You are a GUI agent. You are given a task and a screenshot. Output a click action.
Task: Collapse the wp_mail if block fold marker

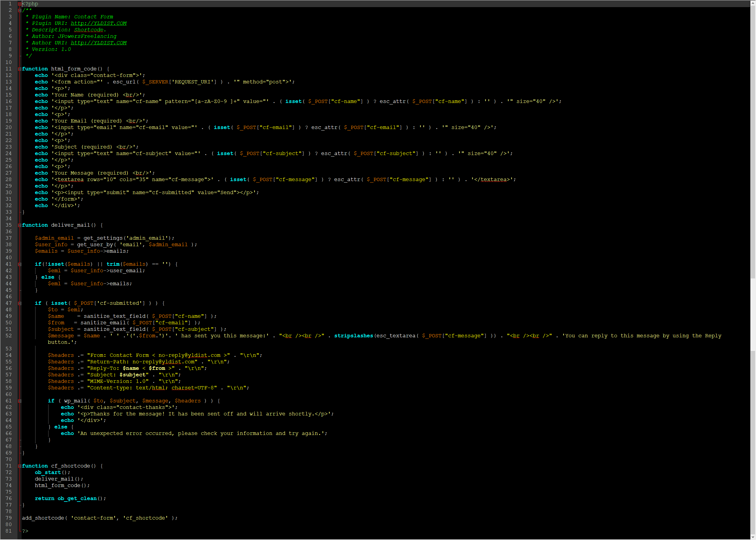tap(20, 401)
